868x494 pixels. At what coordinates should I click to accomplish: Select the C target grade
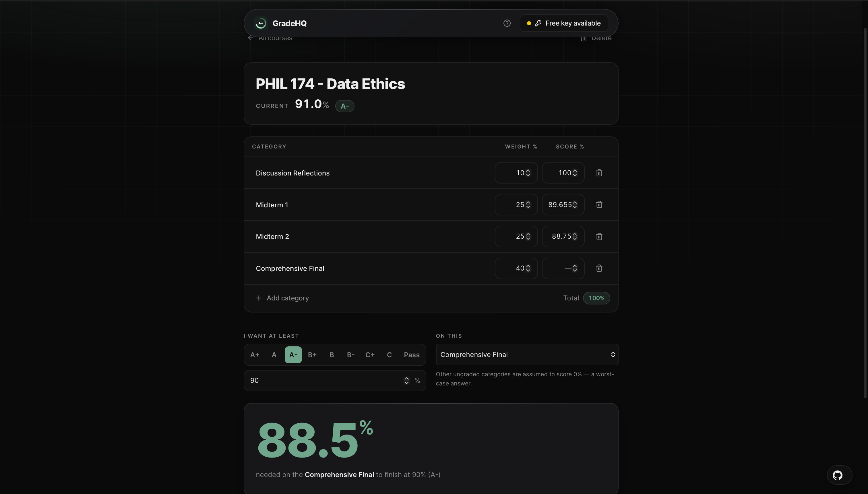tap(389, 355)
